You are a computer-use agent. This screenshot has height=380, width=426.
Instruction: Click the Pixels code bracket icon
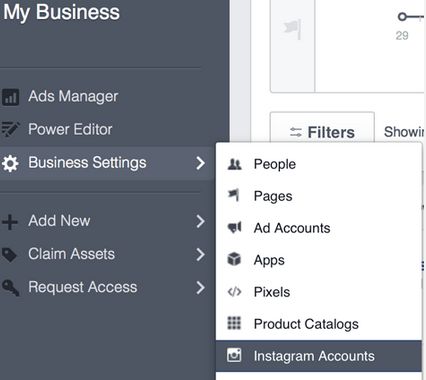234,292
